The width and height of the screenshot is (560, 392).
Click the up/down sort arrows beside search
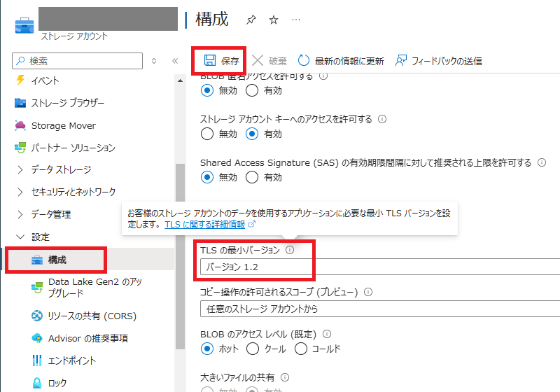(154, 61)
